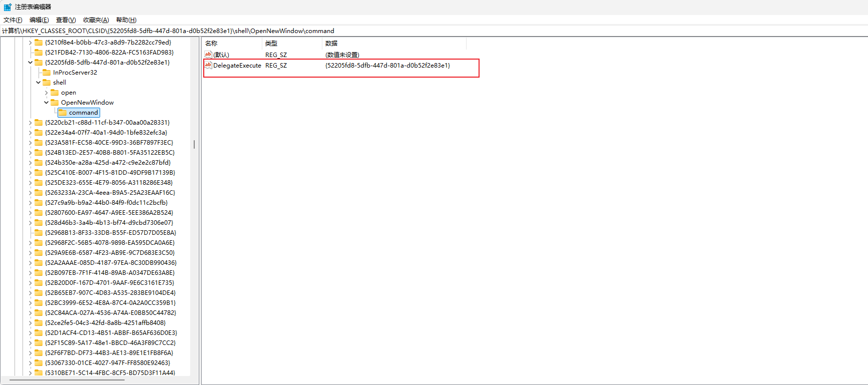This screenshot has width=868, height=385.
Task: Click the Registry Editor app icon in the title bar
Action: (7, 7)
